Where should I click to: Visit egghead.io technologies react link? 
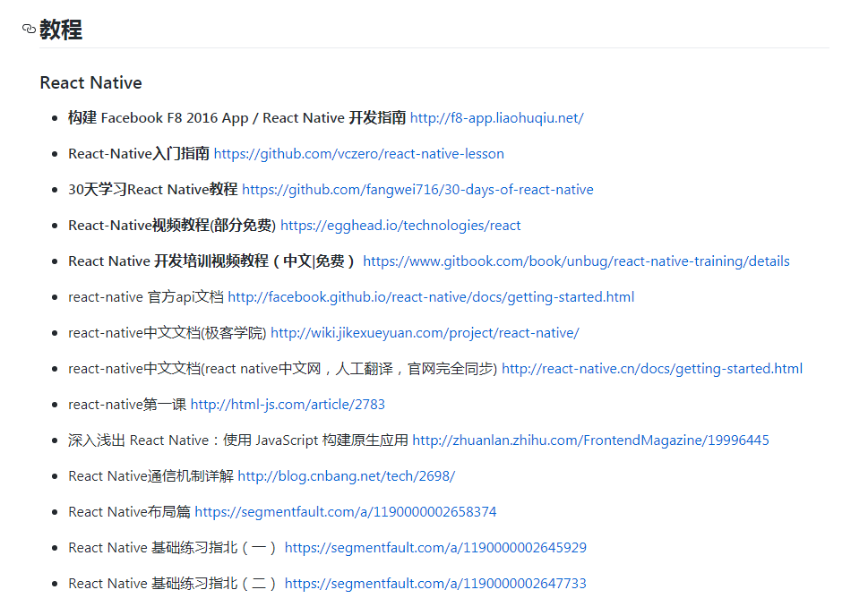pos(400,226)
